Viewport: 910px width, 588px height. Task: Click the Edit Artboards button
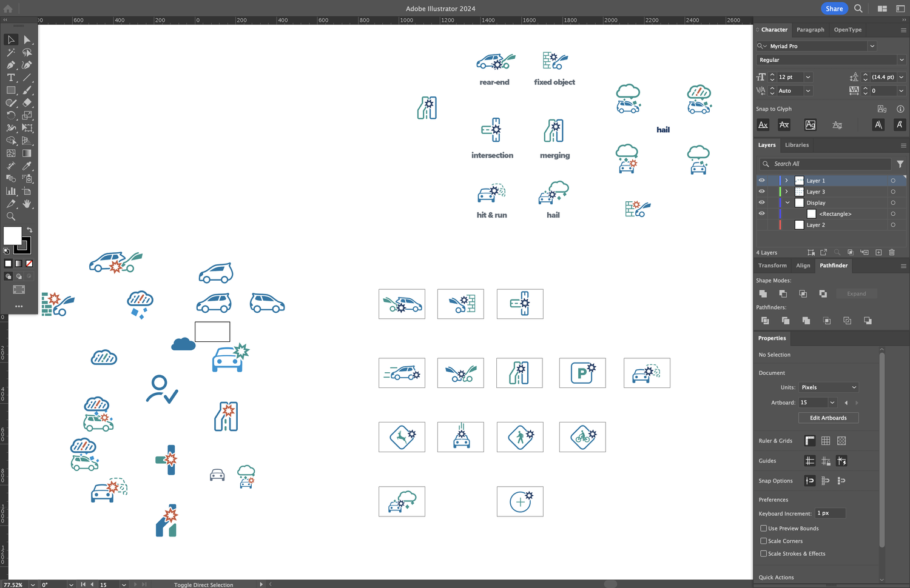tap(828, 418)
